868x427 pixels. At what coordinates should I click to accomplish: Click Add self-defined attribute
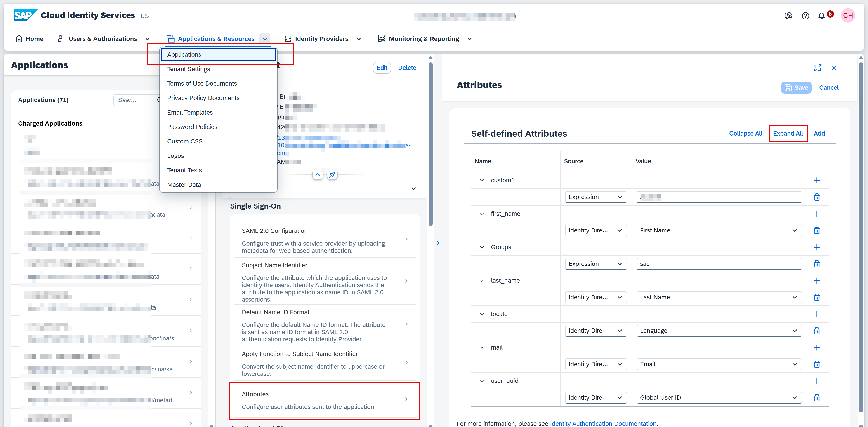[x=819, y=133]
